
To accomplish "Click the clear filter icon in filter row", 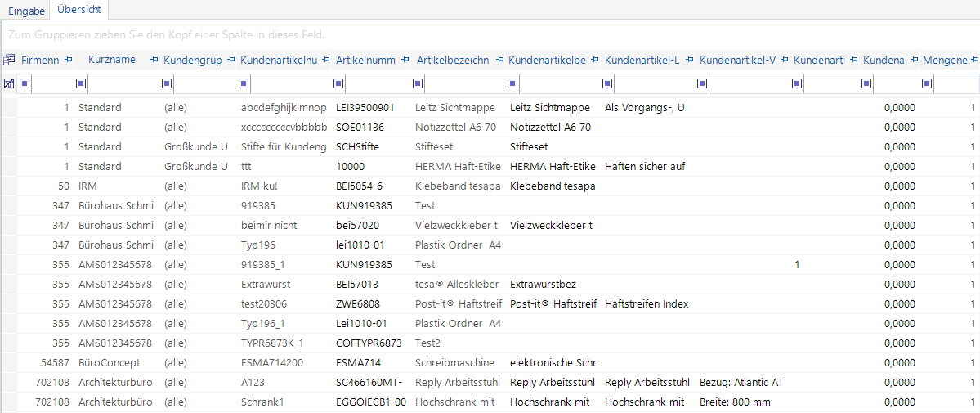I will [x=9, y=83].
